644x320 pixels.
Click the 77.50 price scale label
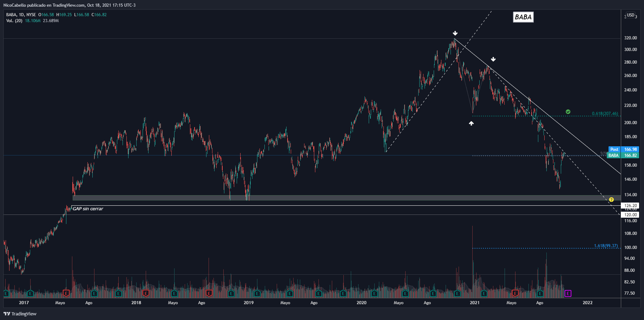pos(630,293)
